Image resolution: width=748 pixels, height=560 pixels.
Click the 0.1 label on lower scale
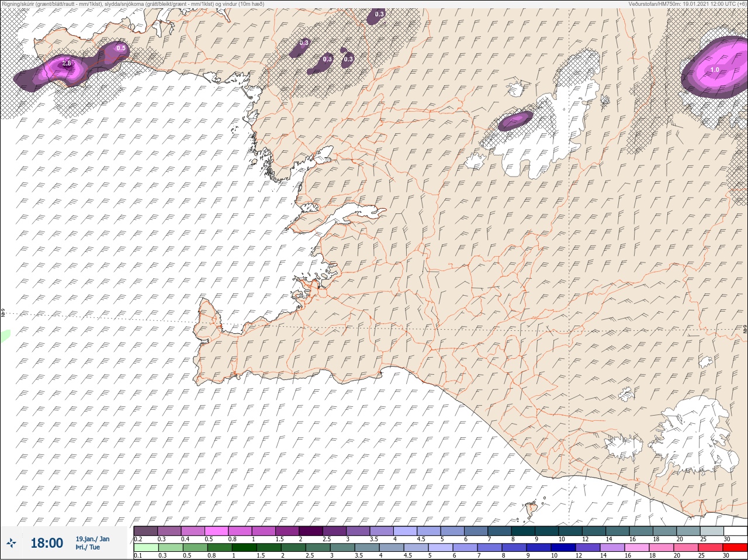pos(138,555)
